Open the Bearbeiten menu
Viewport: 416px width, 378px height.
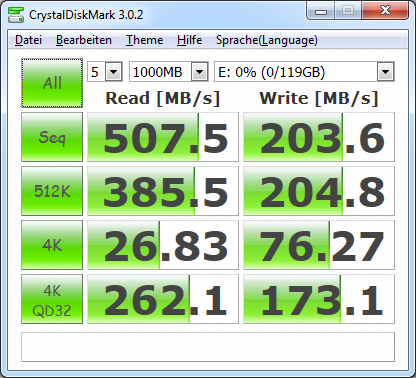click(84, 40)
